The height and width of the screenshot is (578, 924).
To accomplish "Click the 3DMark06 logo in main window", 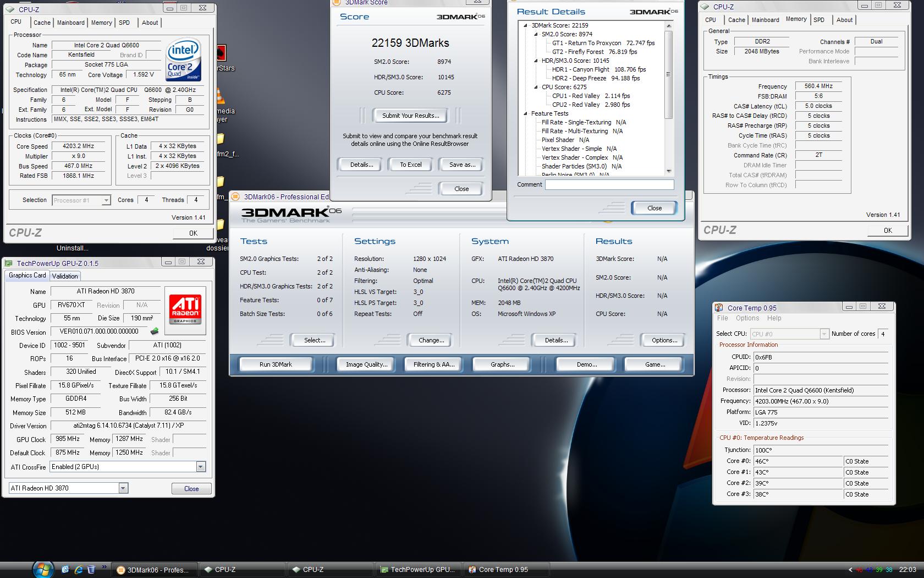I will coord(291,214).
